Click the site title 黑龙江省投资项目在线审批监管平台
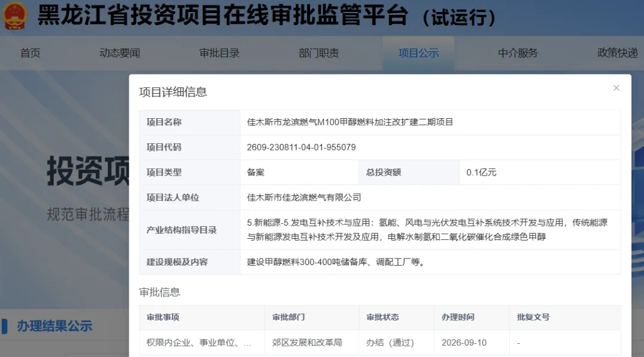This screenshot has height=357, width=644. [223, 16]
